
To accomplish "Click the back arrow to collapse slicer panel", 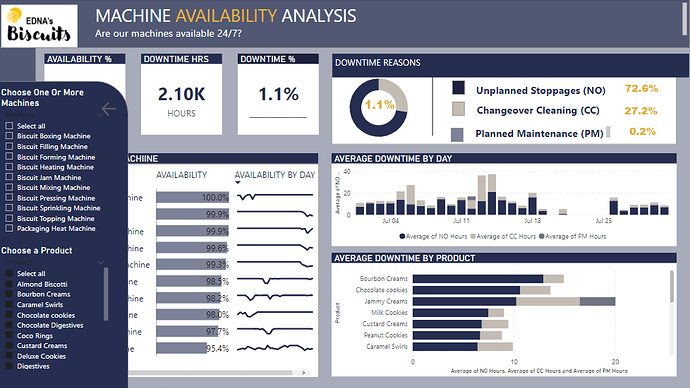I will point(108,109).
